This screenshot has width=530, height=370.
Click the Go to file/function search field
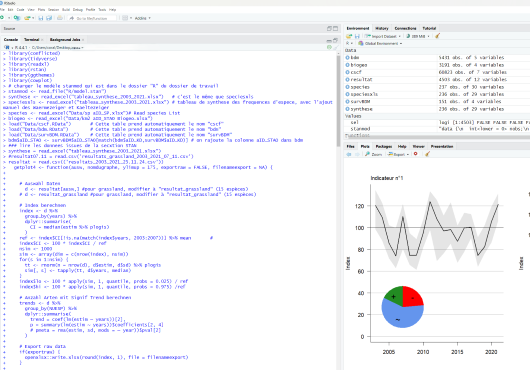92,18
